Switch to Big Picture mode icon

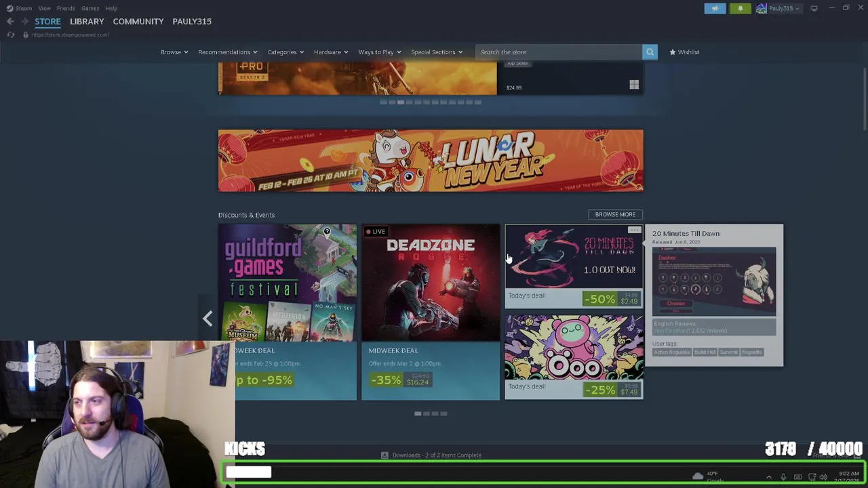[814, 8]
